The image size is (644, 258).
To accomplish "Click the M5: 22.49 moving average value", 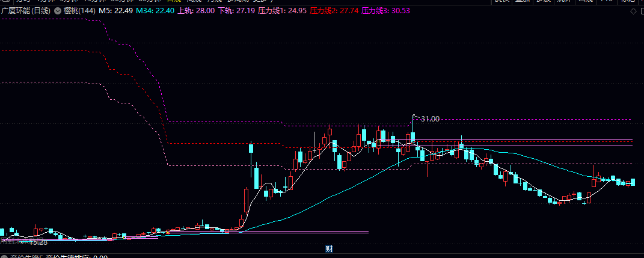I will coord(116,11).
